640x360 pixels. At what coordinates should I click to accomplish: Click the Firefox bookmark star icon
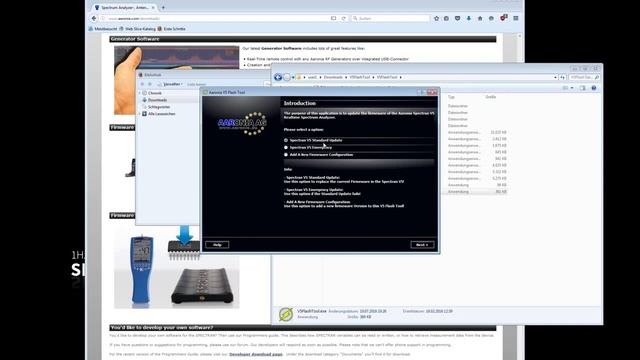(436, 18)
